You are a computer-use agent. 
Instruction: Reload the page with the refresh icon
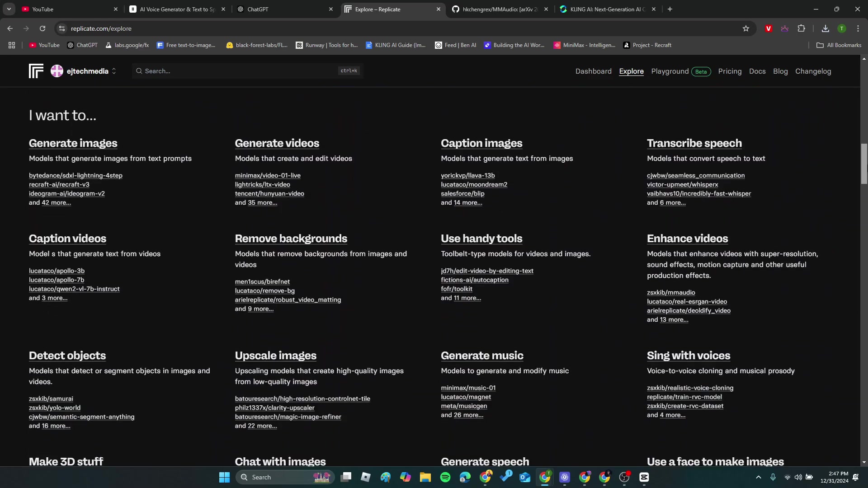42,28
